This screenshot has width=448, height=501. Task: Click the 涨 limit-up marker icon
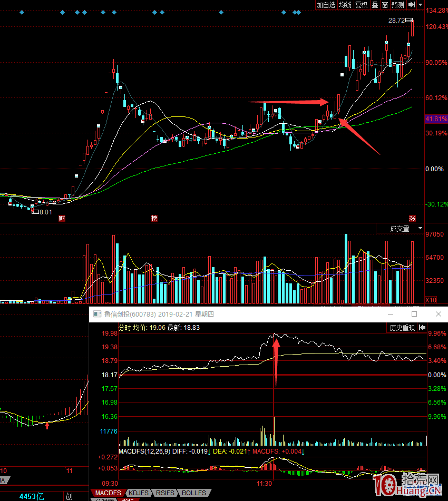click(x=413, y=219)
